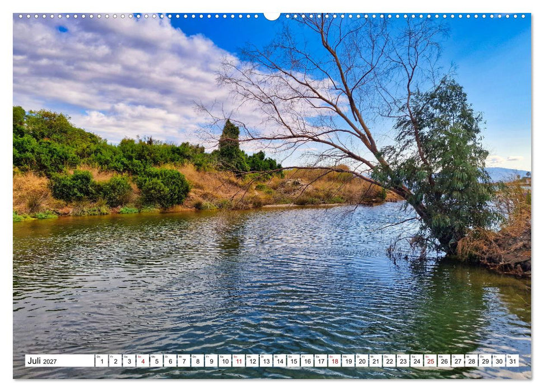Image resolution: width=544 pixels, height=392 pixels.
Task: Select day 27 box
Action: (x=458, y=361)
